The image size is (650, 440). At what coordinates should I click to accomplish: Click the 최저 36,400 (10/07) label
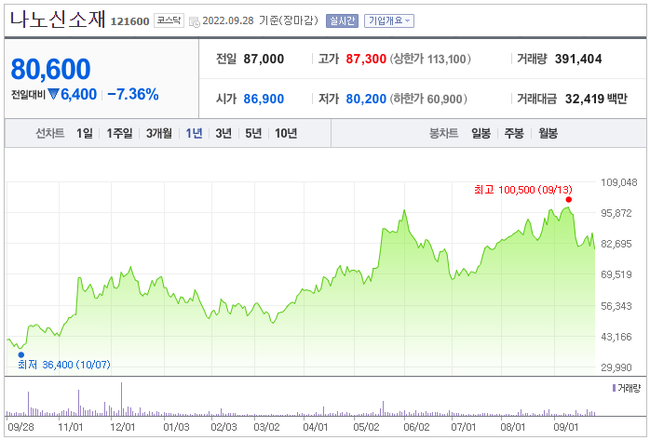64,365
